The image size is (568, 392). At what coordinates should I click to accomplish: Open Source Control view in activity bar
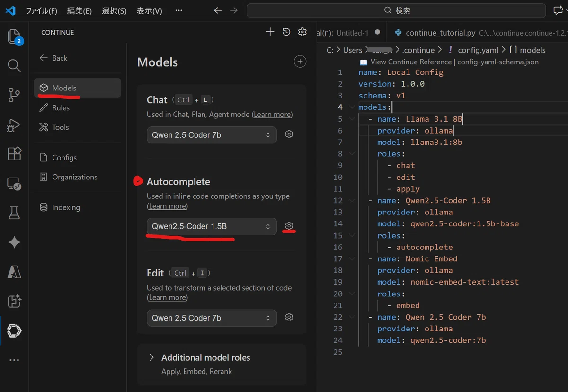(x=14, y=95)
